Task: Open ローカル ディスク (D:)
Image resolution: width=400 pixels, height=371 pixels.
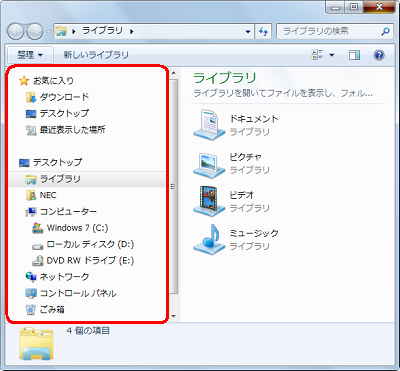Action: point(90,244)
